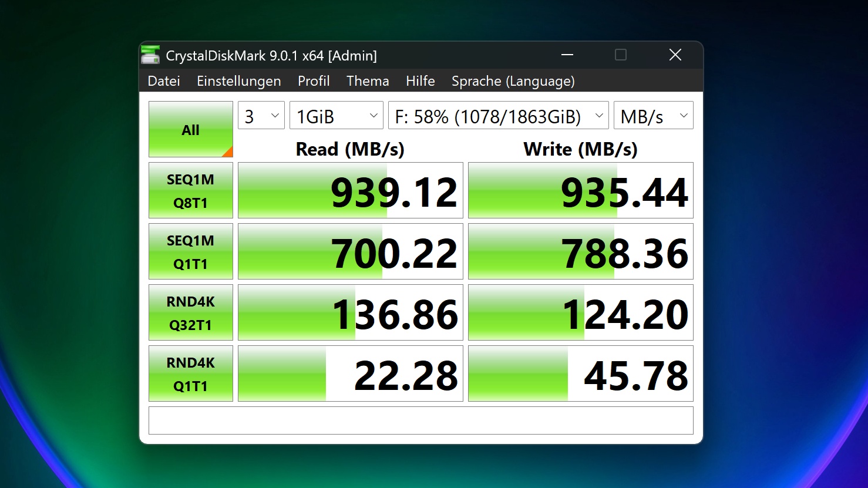Viewport: 868px width, 488px height.
Task: Open the Profil menu
Action: 314,81
